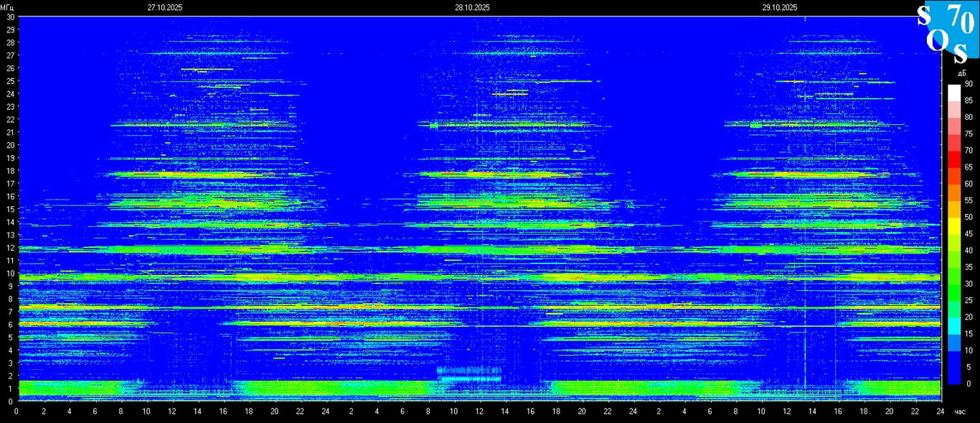980x423 pixels.
Task: Click the 55 value on dB scale
Action: click(968, 200)
